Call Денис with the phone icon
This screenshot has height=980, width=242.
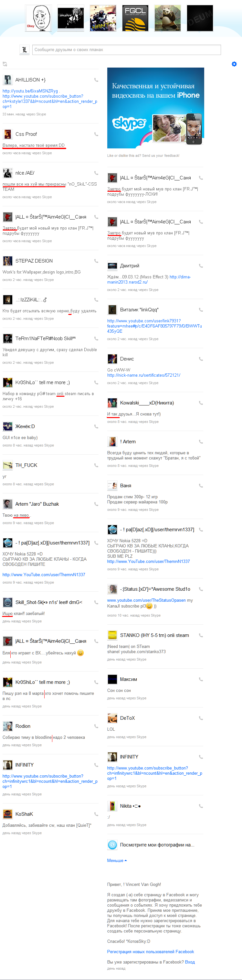coord(201,359)
